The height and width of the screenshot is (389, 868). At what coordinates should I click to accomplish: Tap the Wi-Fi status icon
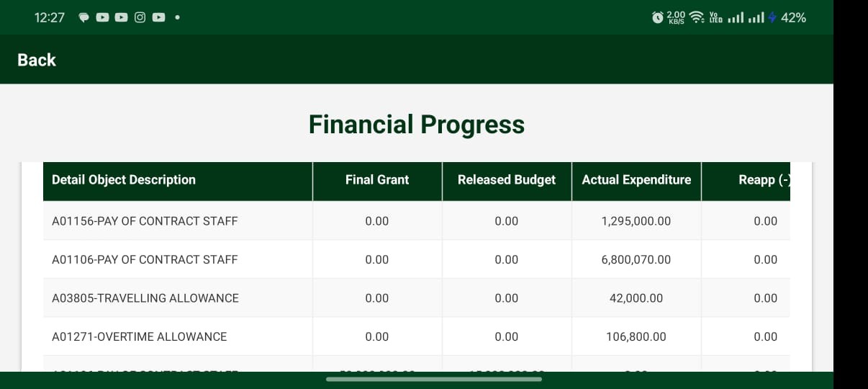point(696,17)
